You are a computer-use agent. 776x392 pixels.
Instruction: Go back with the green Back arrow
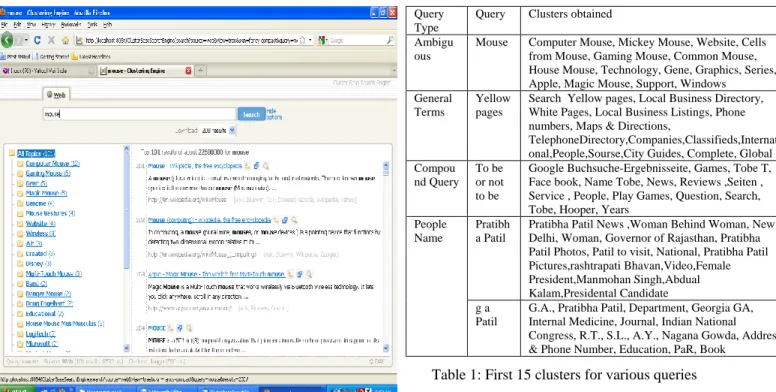(x=6, y=40)
